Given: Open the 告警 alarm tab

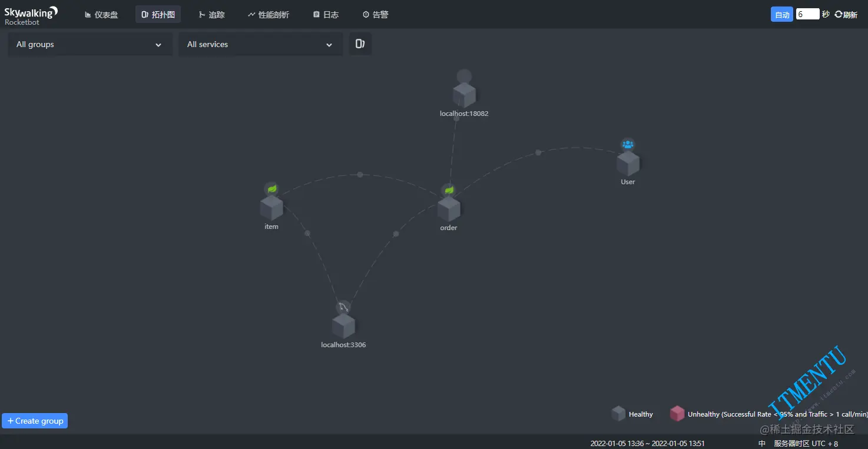Looking at the screenshot, I should [375, 15].
